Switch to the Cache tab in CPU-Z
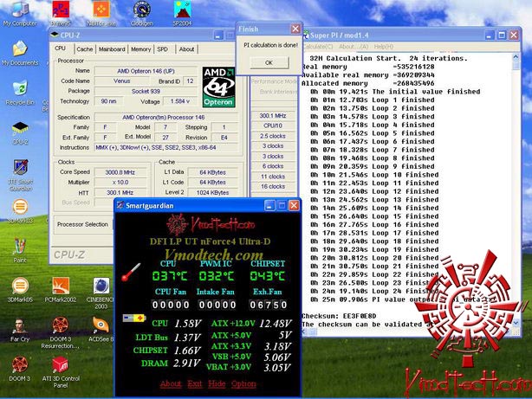This screenshot has height=399, width=532. tap(85, 49)
